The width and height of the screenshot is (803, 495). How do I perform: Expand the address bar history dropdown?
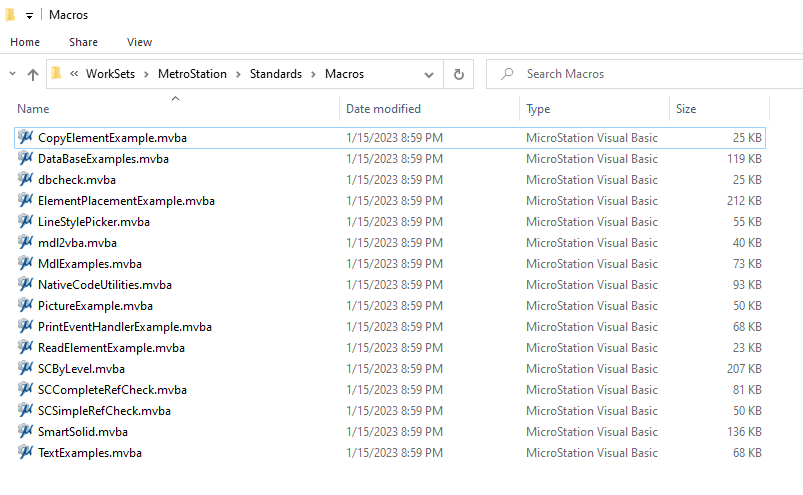pos(429,75)
